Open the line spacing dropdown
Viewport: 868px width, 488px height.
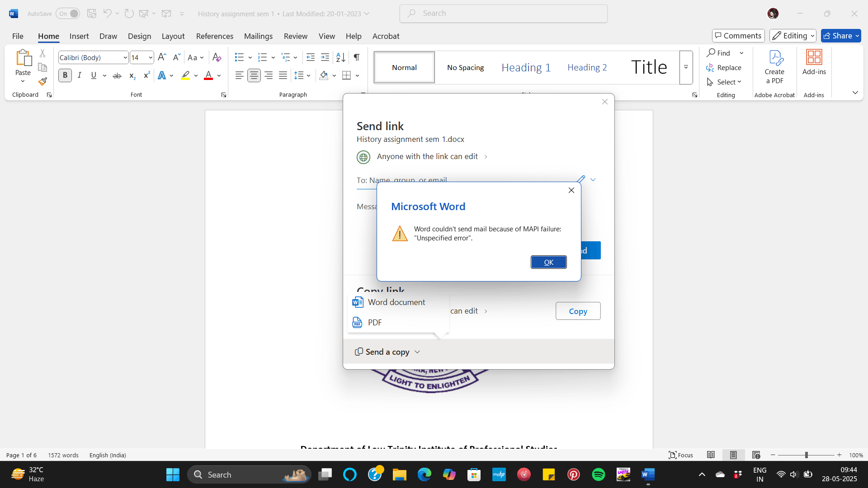point(302,75)
